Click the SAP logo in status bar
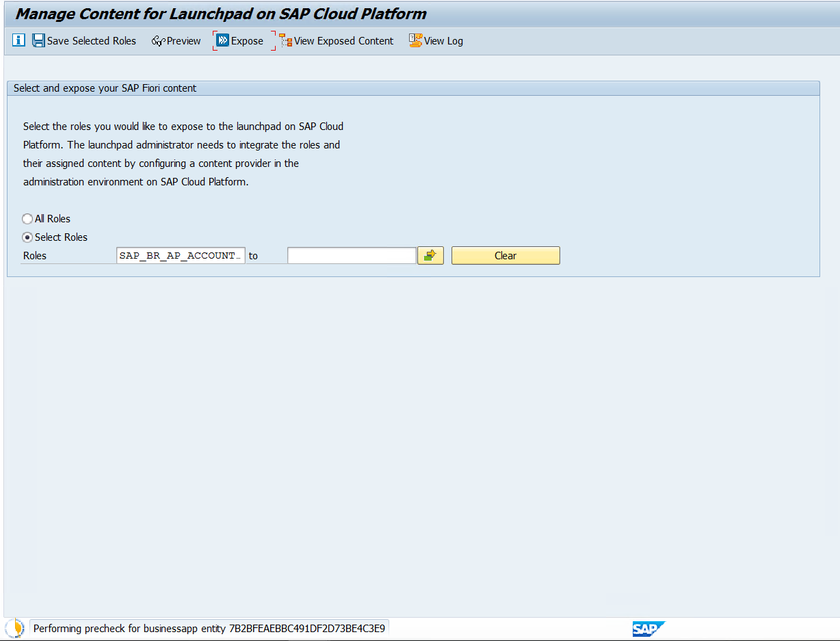 647,629
